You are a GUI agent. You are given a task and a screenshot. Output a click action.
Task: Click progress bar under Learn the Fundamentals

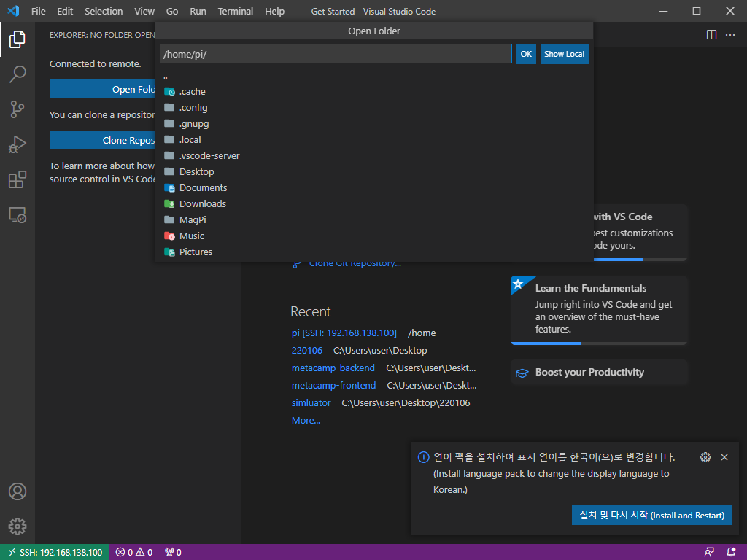[x=599, y=343]
